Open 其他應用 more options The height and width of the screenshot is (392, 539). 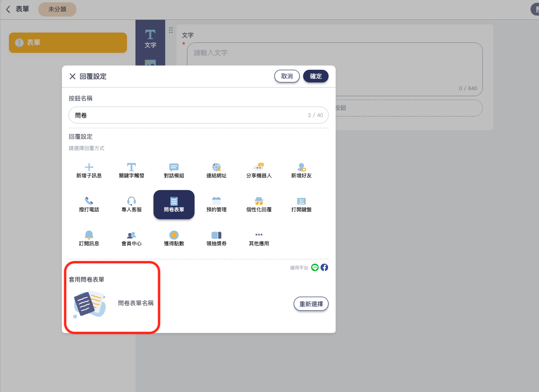(259, 235)
